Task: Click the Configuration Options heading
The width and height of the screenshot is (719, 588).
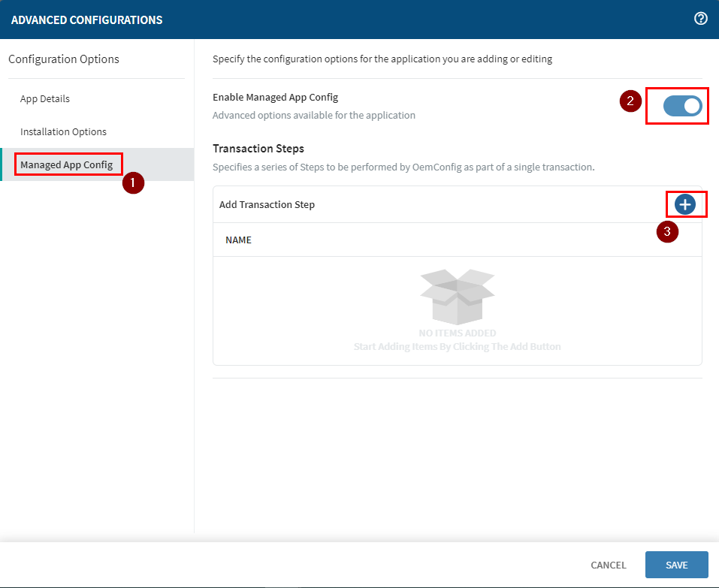Action: point(64,59)
